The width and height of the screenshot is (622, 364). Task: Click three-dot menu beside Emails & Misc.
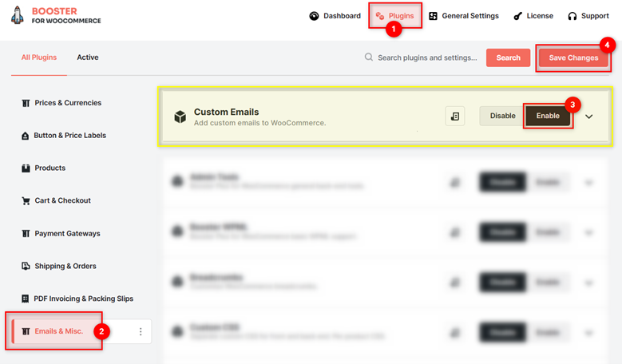coord(141,331)
